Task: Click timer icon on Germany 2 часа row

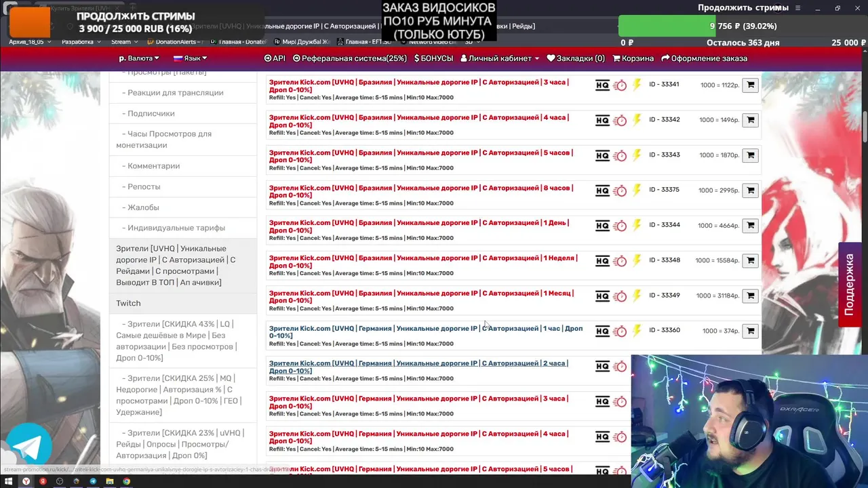Action: click(x=620, y=367)
